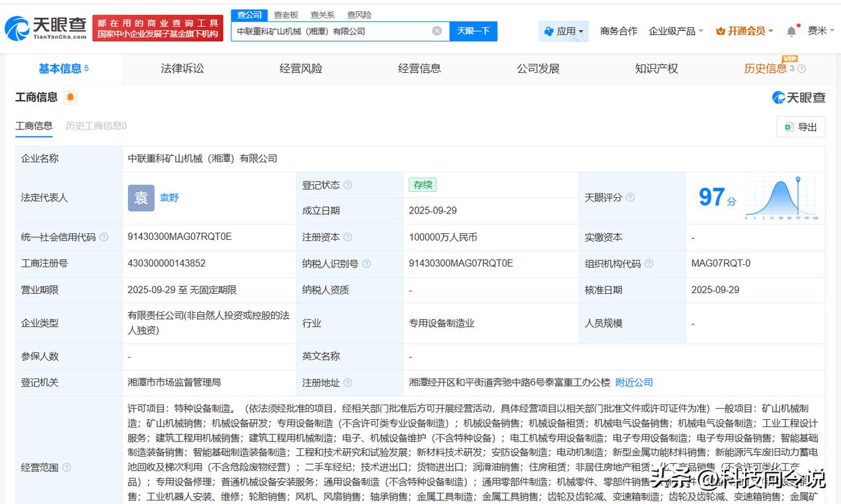
Task: Click the 经营范围 description paragraph
Action: point(473,452)
